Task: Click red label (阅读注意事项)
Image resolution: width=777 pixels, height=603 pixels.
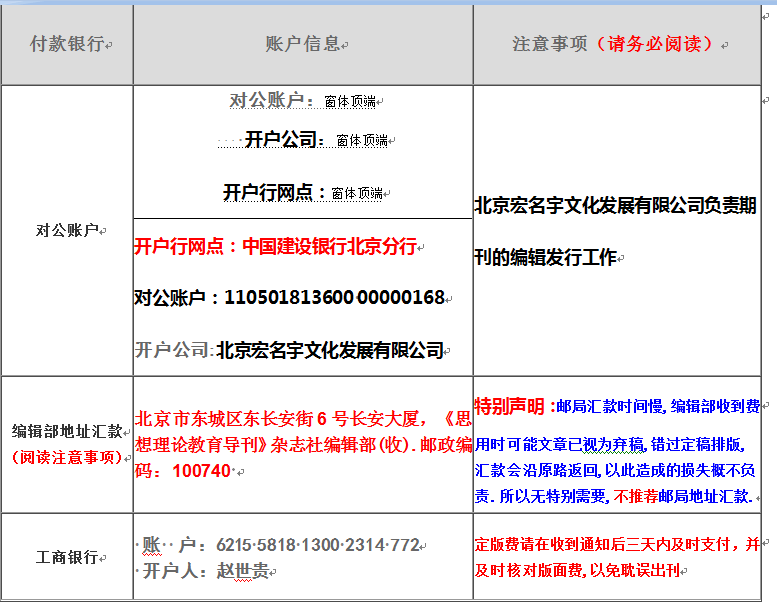Action: coord(67,457)
